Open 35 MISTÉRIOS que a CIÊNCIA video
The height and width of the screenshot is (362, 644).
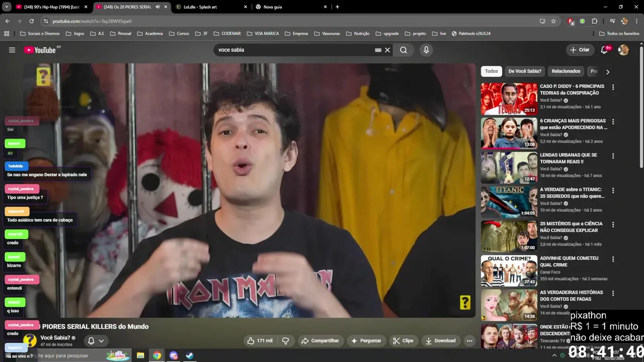point(509,236)
